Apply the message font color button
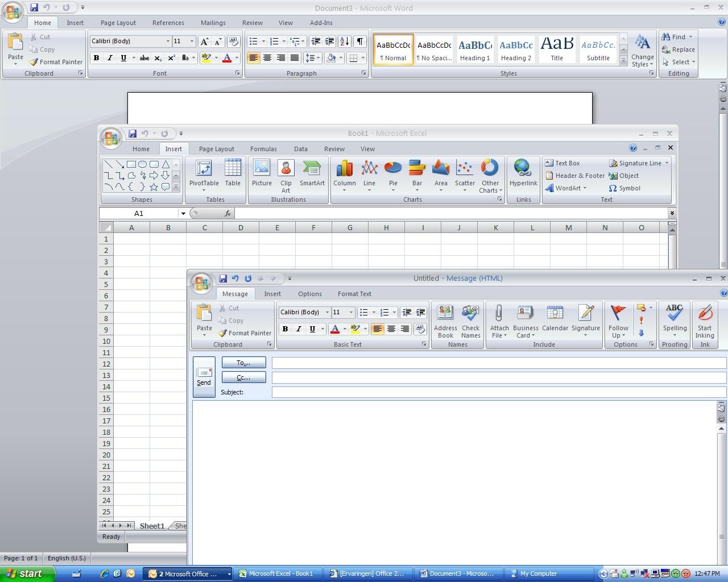 point(335,329)
